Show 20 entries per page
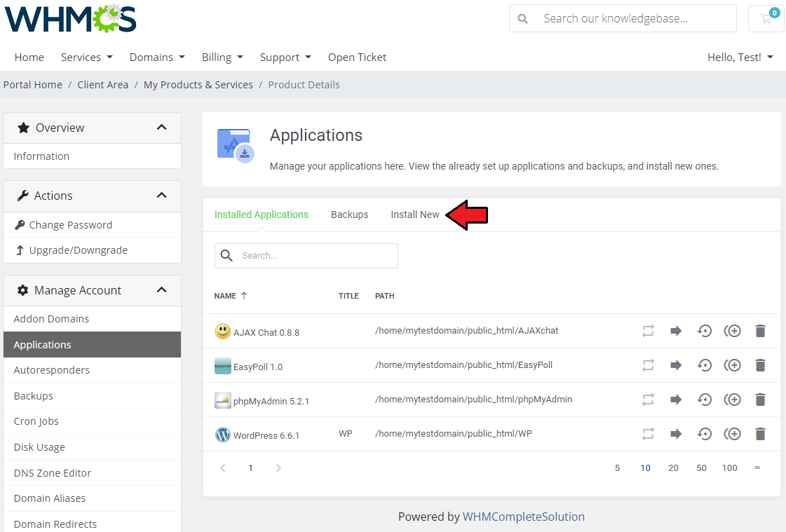The height and width of the screenshot is (532, 786). coord(673,468)
